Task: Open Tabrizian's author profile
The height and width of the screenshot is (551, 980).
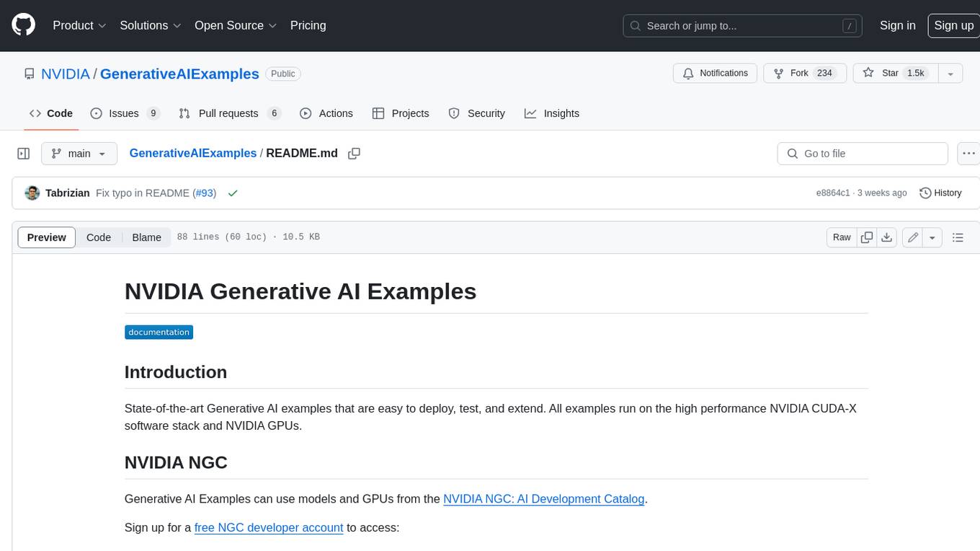Action: click(67, 193)
